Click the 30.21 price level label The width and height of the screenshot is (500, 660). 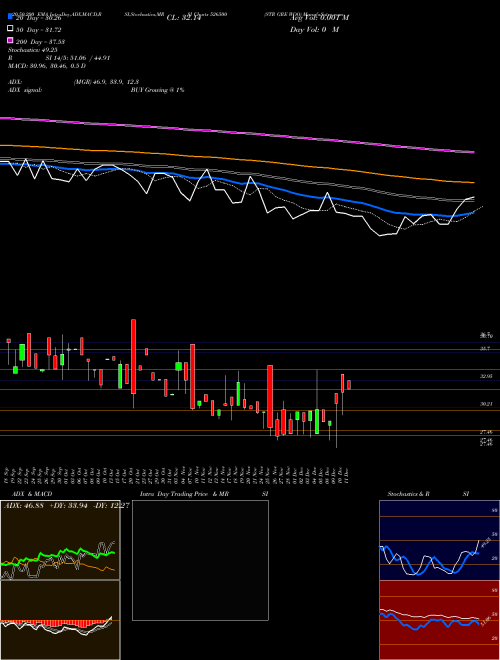point(486,404)
